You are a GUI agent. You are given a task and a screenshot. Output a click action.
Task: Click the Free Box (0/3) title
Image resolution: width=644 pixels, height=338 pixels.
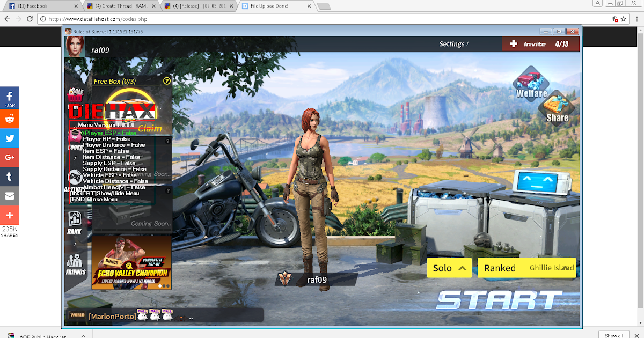pyautogui.click(x=115, y=82)
